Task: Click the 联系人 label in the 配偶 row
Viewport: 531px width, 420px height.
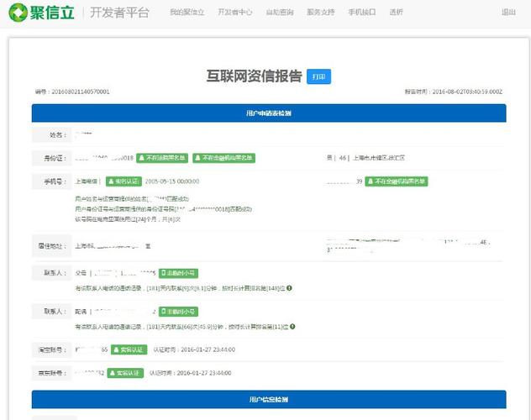Action: click(54, 312)
